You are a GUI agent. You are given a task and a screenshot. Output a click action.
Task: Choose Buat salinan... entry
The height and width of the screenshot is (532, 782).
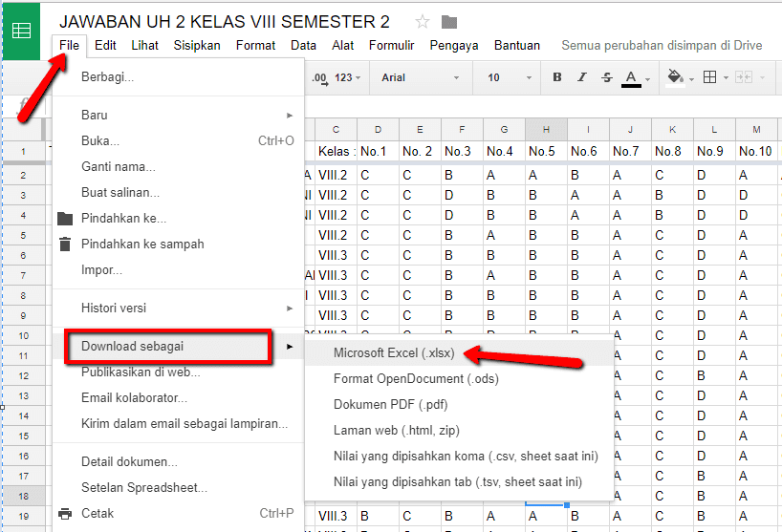pyautogui.click(x=178, y=193)
